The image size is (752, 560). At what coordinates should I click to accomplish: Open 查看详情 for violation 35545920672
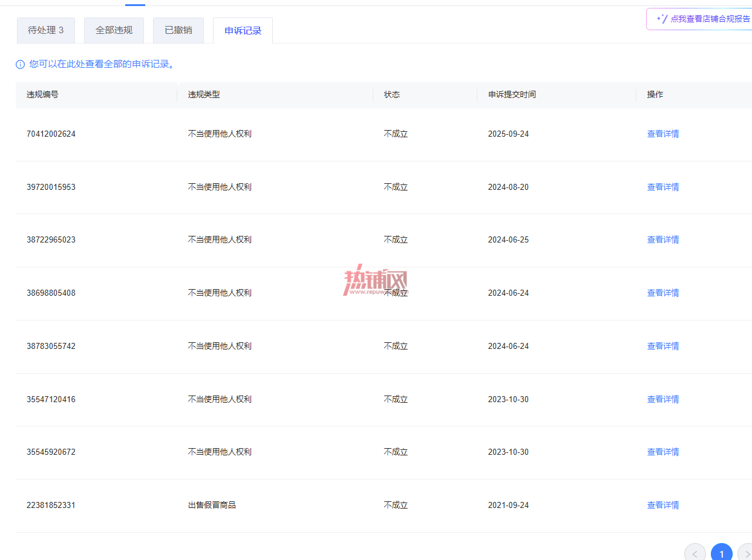coord(663,452)
